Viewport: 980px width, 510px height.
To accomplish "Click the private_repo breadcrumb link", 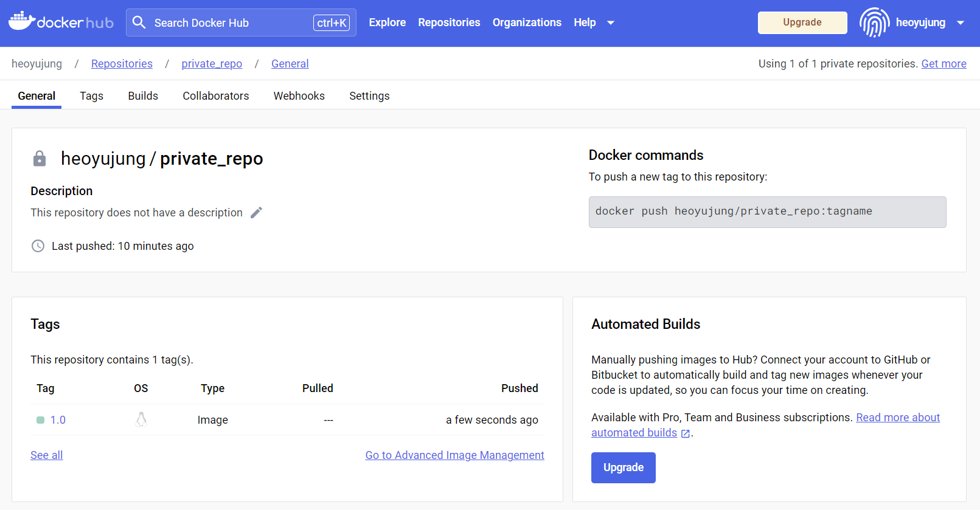I will point(212,64).
